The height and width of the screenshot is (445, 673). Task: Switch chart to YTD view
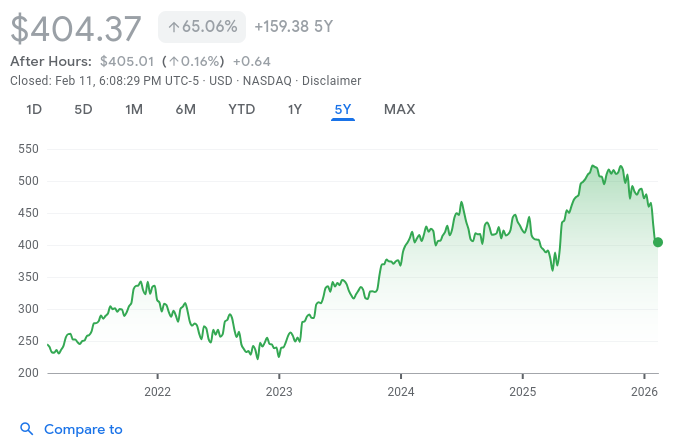(x=241, y=109)
